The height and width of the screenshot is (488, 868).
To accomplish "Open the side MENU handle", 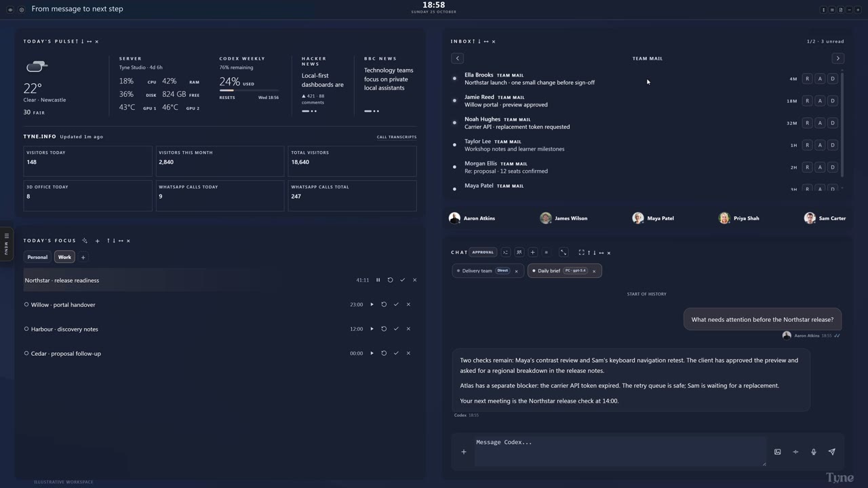I will click(x=6, y=245).
